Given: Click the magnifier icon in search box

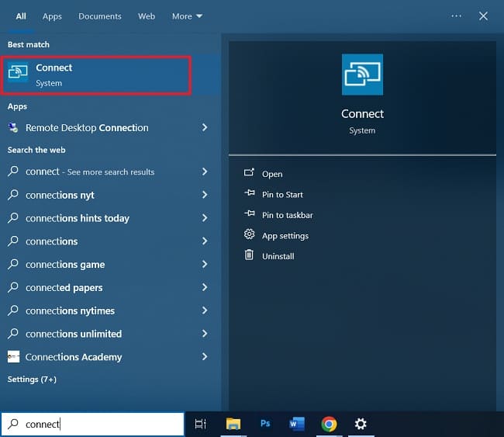Looking at the screenshot, I should (x=13, y=424).
